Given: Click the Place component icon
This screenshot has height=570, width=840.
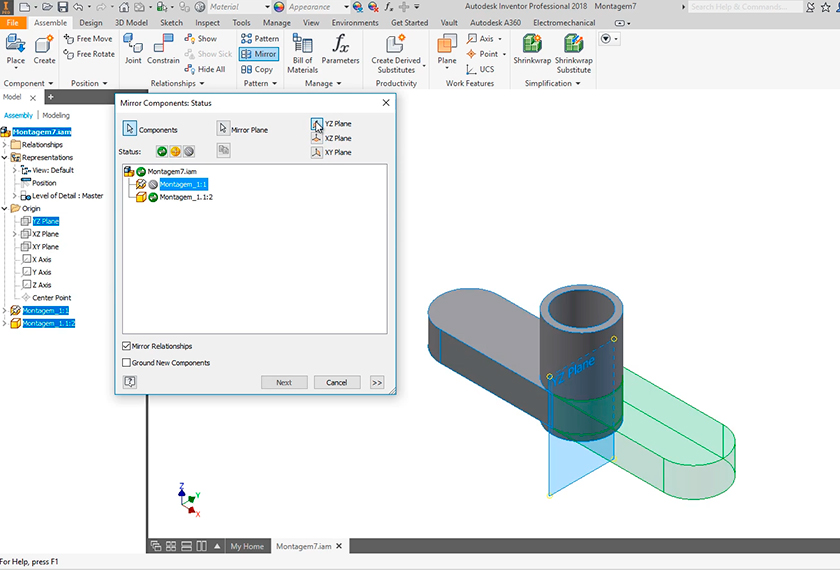Looking at the screenshot, I should click(x=16, y=45).
